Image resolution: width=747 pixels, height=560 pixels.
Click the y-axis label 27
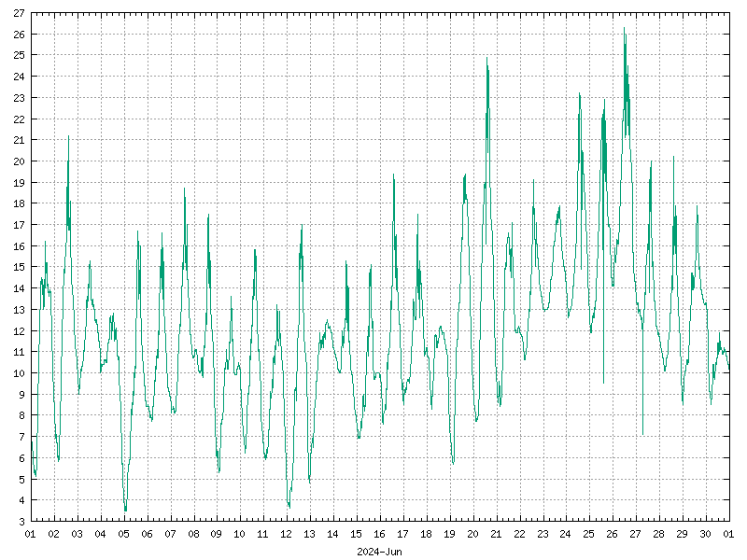(x=19, y=13)
